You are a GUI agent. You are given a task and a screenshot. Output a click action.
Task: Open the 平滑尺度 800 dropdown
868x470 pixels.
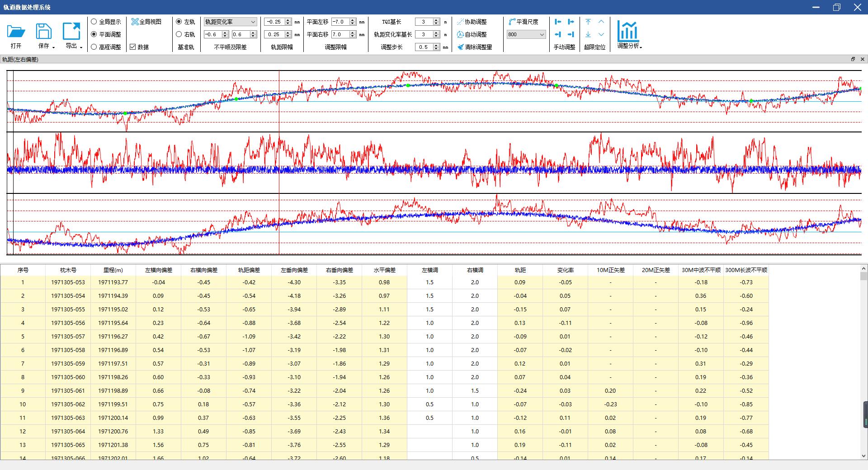pos(526,34)
